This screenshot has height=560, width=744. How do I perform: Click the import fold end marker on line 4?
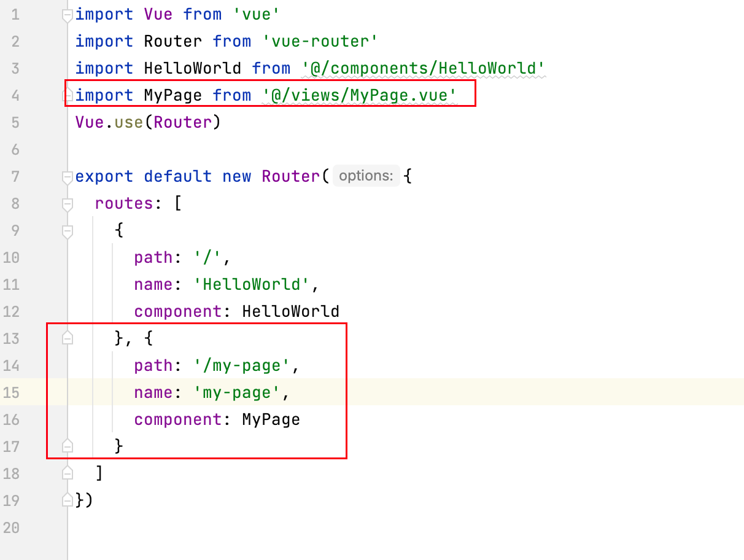click(x=68, y=96)
